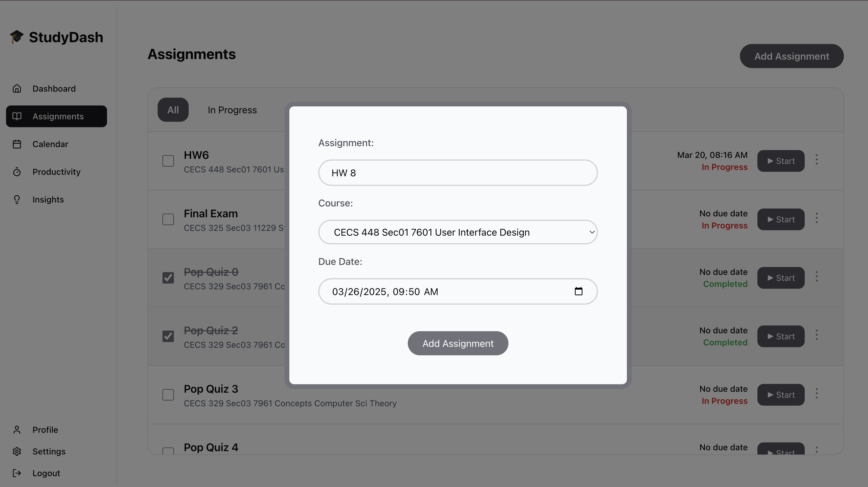868x487 pixels.
Task: Submit the form with Add Assignment button
Action: [458, 343]
